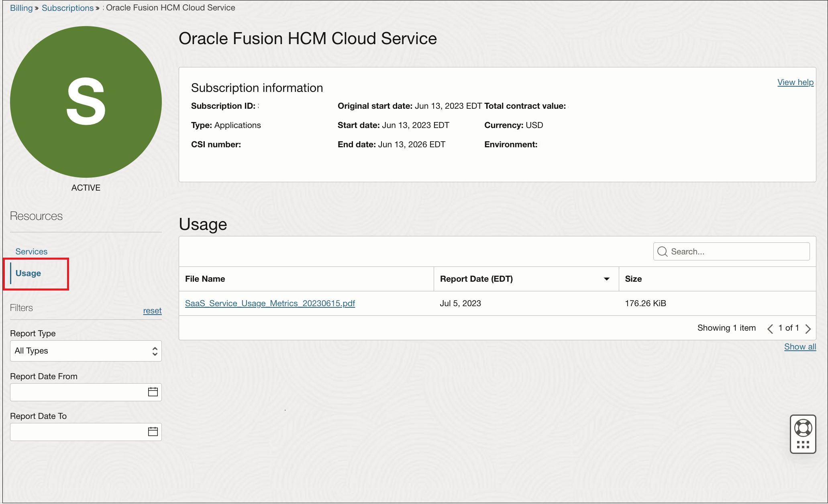Click the green S subscription avatar
Screen dimensions: 828x504
point(86,102)
